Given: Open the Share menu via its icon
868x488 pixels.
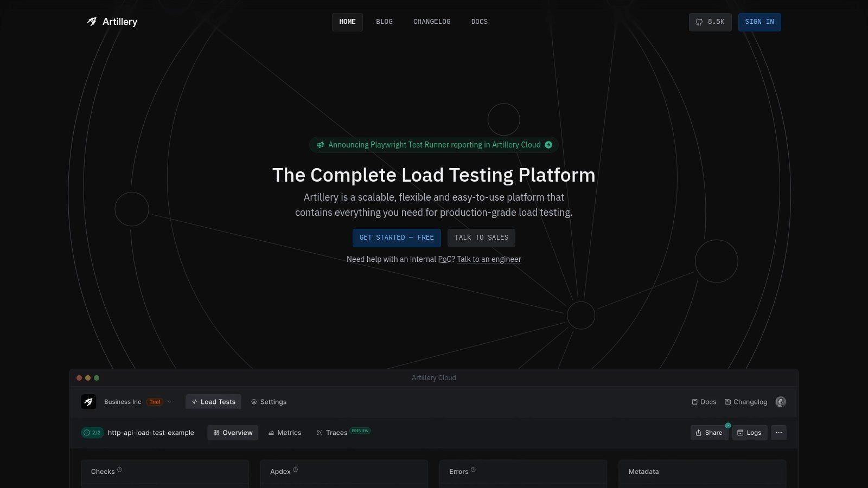Looking at the screenshot, I should coord(699,433).
